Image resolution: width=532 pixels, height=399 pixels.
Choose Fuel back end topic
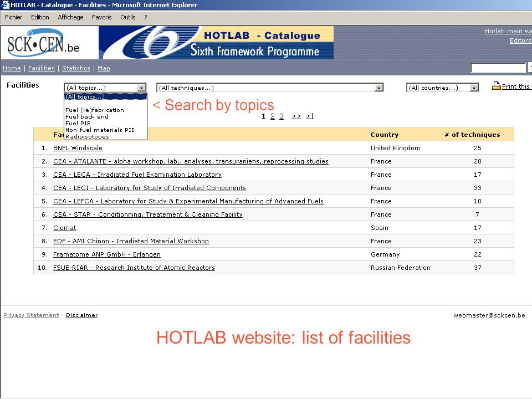(x=87, y=116)
